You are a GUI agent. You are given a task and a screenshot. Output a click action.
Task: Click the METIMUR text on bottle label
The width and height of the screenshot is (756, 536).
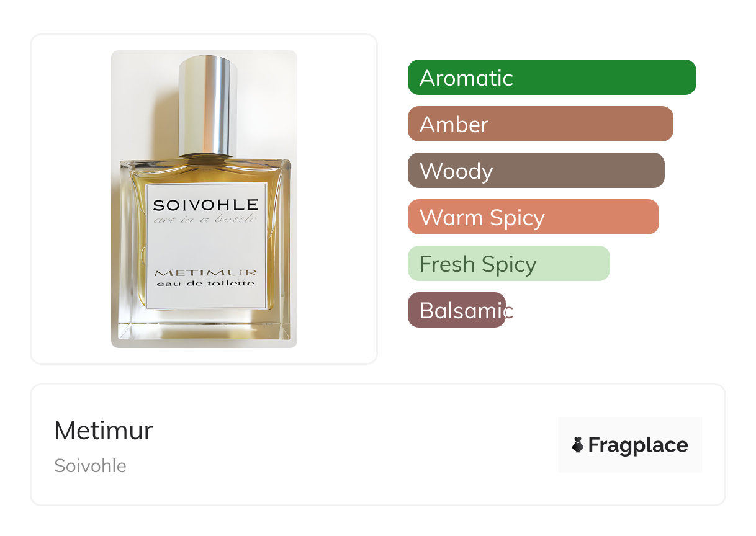click(206, 272)
